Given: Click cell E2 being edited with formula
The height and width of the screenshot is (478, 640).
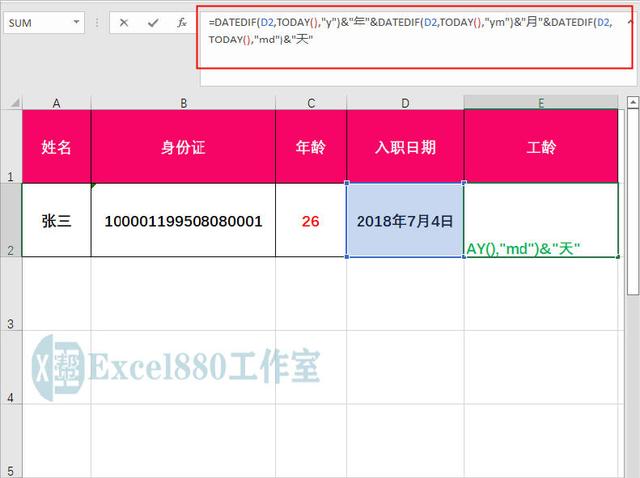Looking at the screenshot, I should [541, 220].
